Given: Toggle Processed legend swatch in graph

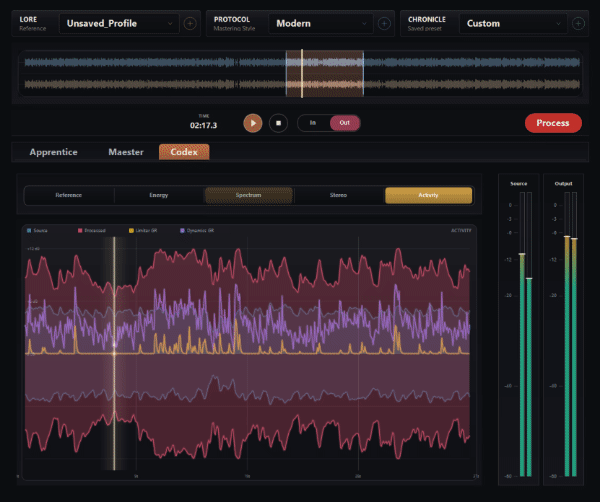Looking at the screenshot, I should tap(81, 230).
